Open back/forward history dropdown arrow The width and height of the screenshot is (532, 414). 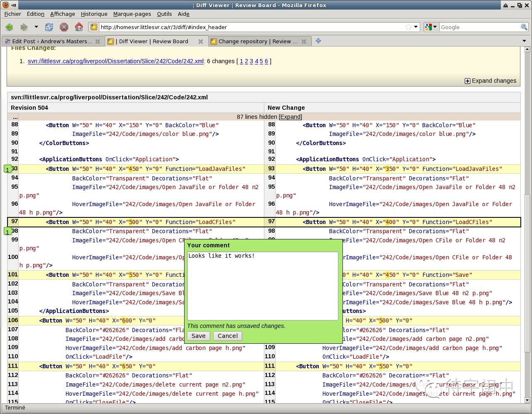(x=36, y=27)
